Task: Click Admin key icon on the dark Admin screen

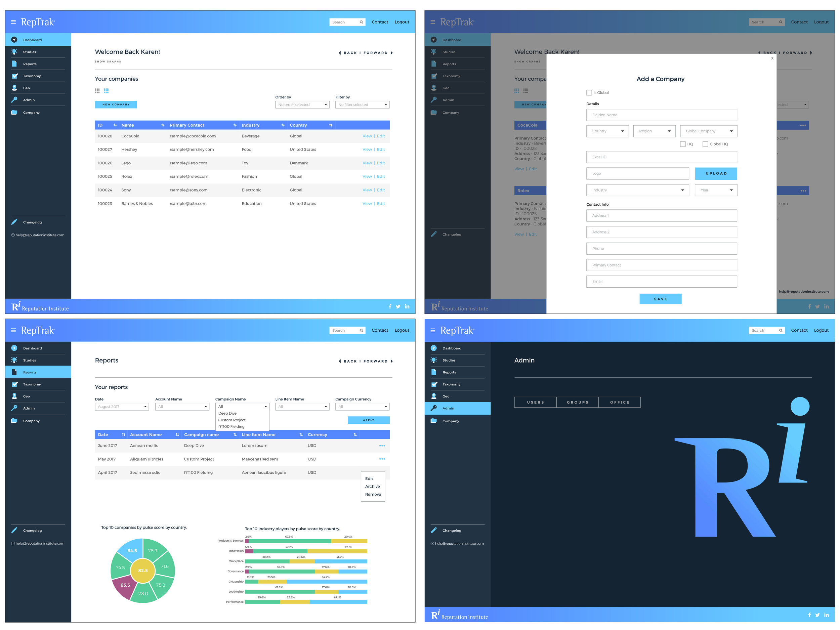Action: coord(434,408)
